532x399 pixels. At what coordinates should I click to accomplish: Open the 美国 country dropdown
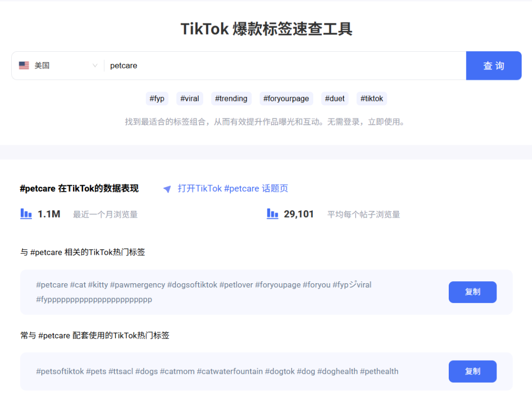coord(58,66)
